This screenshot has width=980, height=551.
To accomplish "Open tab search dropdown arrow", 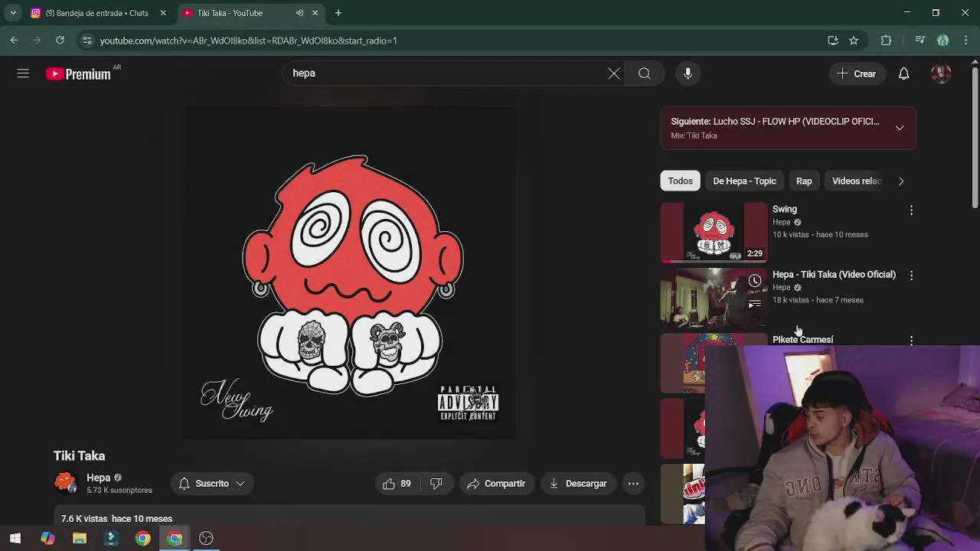I will [13, 13].
